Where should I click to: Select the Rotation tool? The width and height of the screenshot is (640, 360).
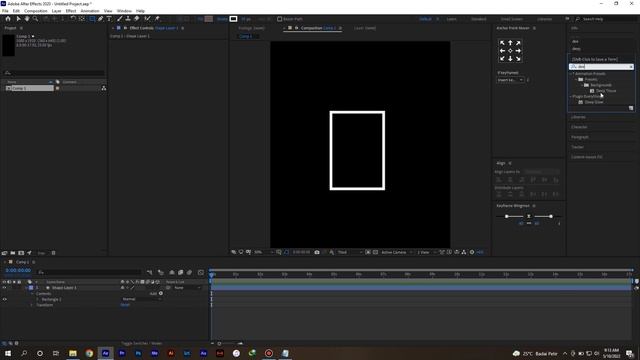click(x=73, y=19)
